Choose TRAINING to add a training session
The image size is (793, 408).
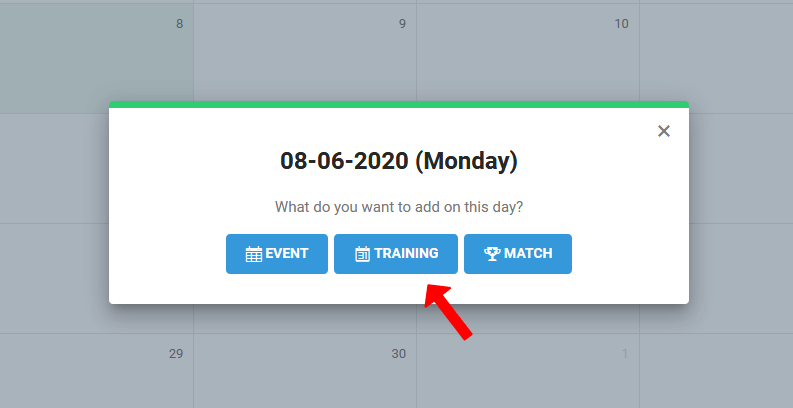coord(396,254)
